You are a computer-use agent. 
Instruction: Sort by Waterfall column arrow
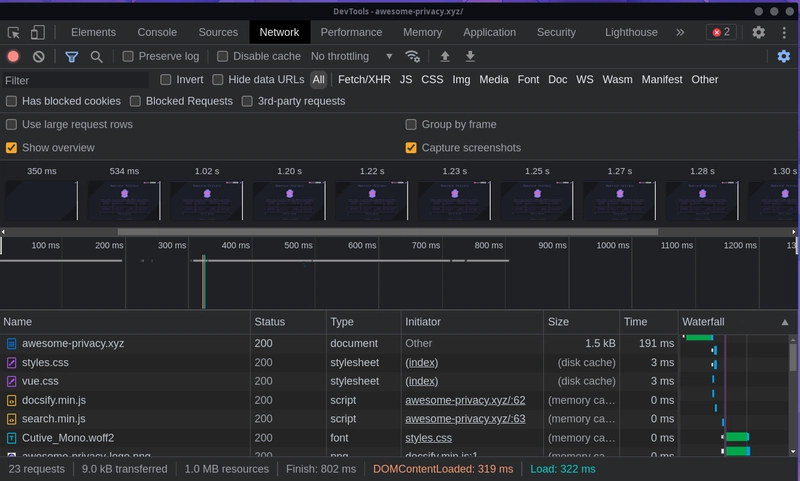tap(785, 322)
